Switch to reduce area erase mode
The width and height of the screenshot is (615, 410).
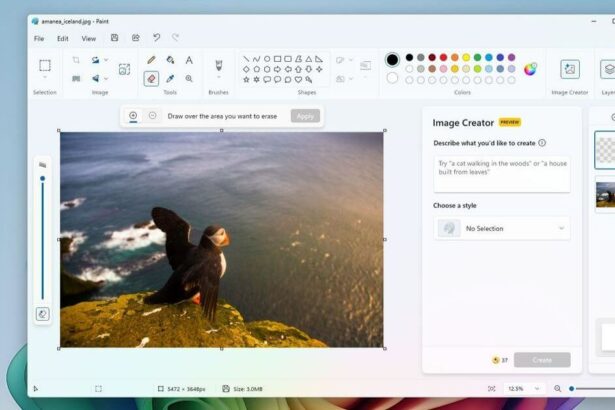(x=153, y=115)
